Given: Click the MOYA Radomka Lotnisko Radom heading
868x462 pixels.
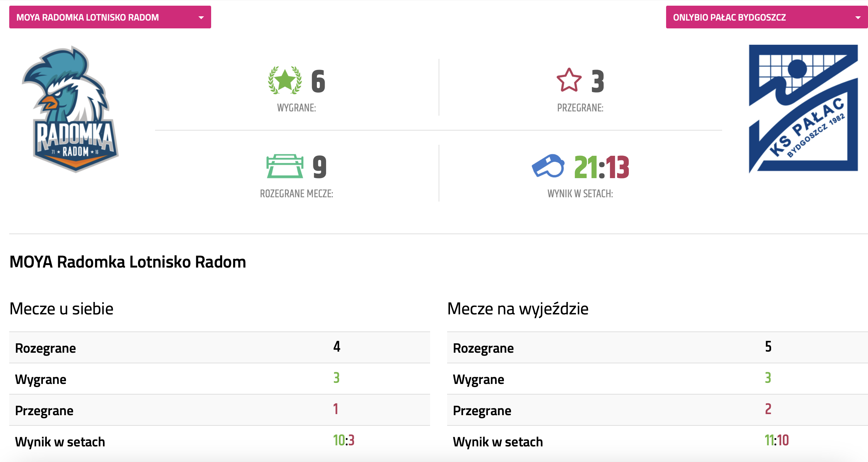Looking at the screenshot, I should [128, 262].
